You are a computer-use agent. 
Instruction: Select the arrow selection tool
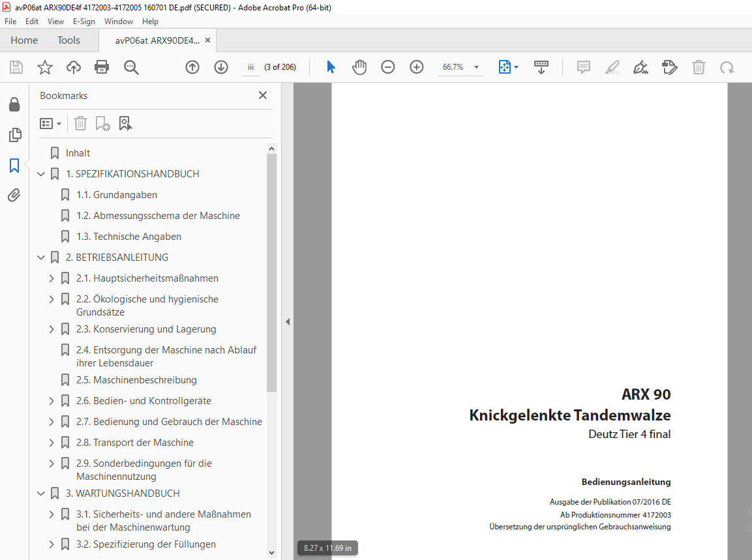click(331, 67)
